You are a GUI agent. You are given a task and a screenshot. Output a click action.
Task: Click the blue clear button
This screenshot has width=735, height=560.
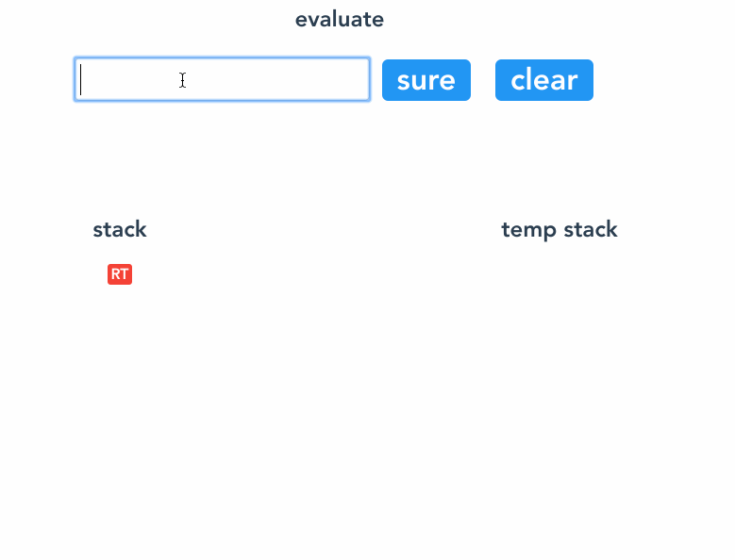point(544,80)
